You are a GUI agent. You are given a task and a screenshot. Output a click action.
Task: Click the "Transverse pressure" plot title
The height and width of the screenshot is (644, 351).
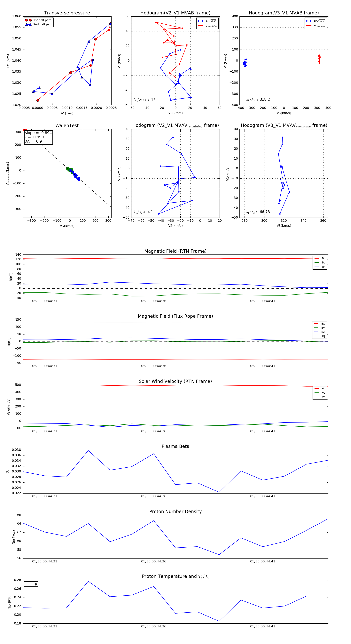tap(67, 13)
